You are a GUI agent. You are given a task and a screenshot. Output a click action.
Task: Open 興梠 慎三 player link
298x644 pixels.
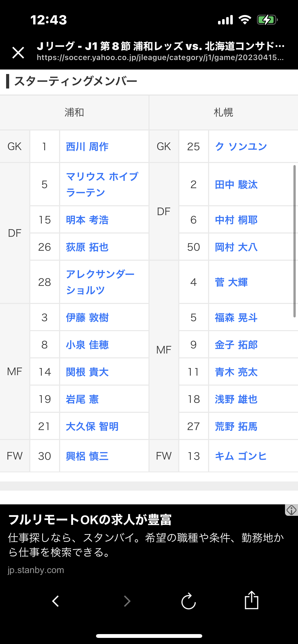tap(87, 456)
